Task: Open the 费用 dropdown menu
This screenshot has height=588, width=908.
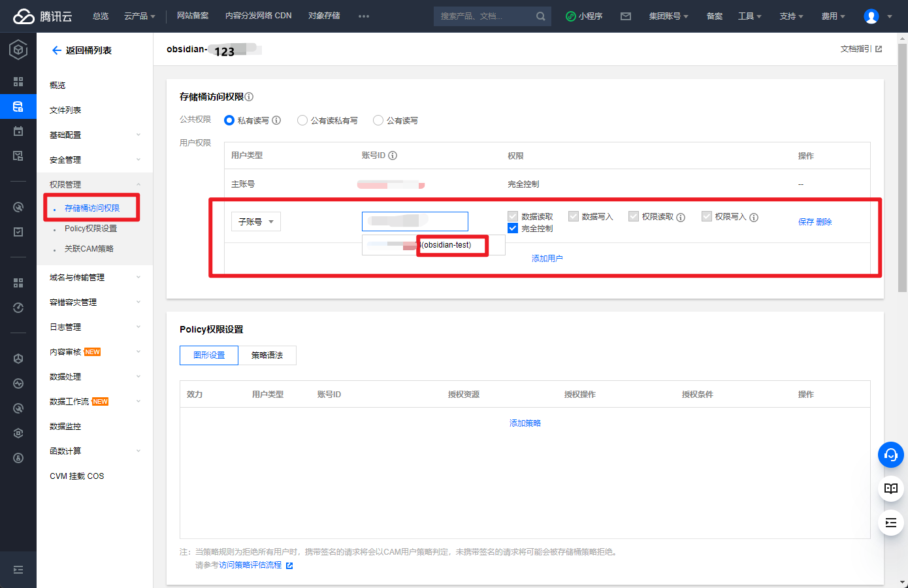Action: pyautogui.click(x=833, y=16)
